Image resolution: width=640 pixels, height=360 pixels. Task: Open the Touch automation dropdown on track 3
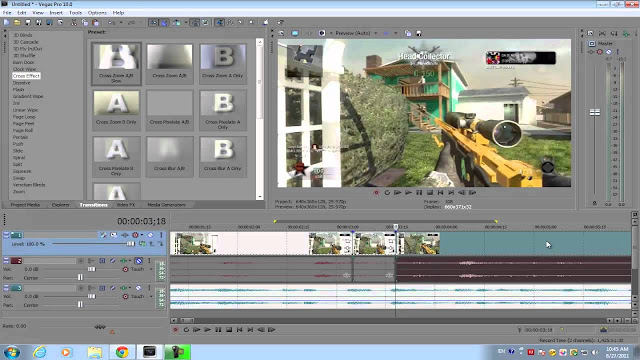point(151,296)
